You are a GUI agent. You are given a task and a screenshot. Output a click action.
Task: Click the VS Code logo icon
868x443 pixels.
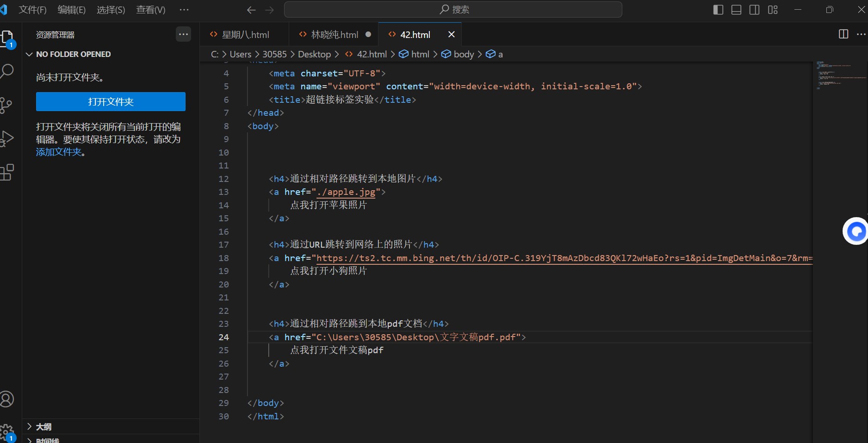(x=4, y=9)
